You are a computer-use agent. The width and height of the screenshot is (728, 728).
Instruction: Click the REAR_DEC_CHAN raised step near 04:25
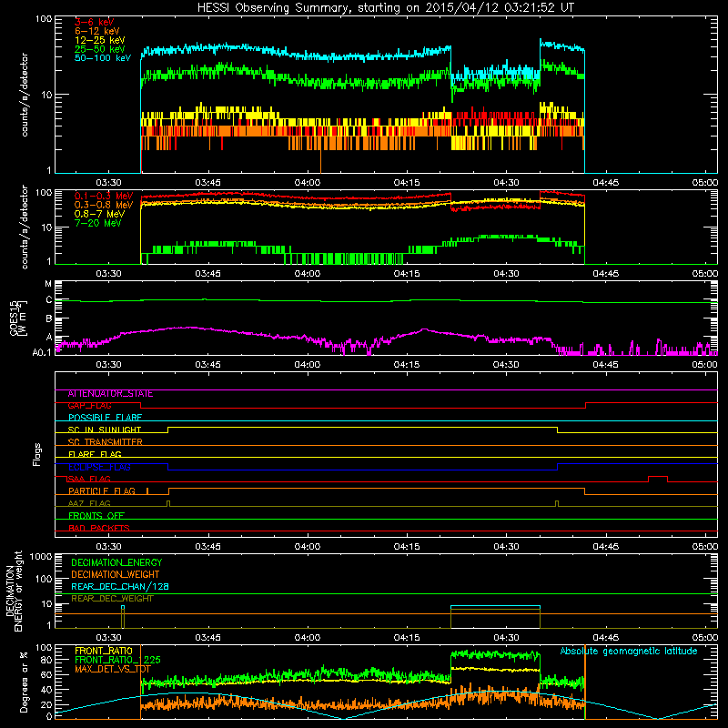[x=495, y=606]
